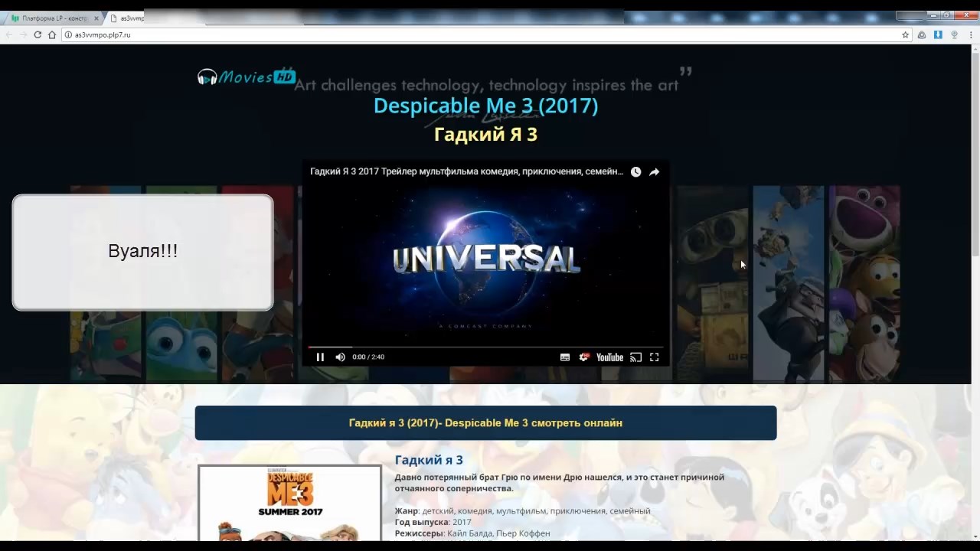Bookmark this page with star icon
Screen dimensions: 980x551
[x=905, y=35]
